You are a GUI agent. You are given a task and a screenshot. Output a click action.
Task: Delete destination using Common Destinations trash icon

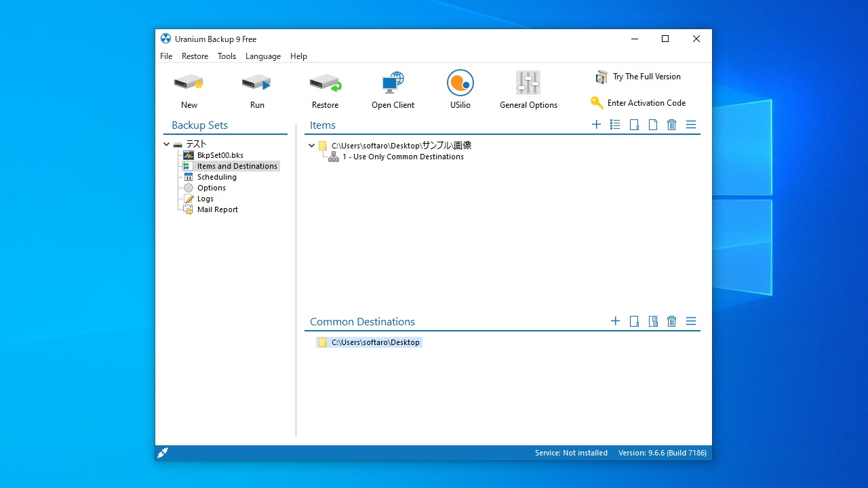(x=672, y=321)
